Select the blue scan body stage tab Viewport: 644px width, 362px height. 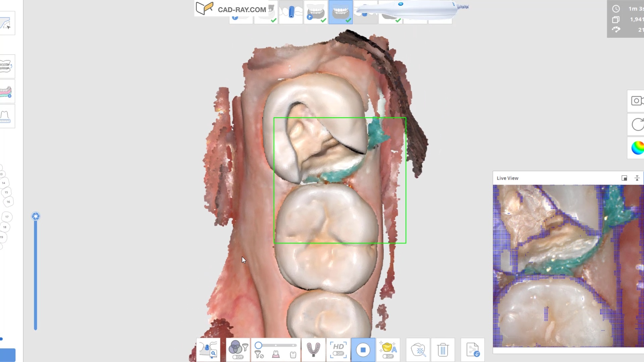[x=291, y=12]
